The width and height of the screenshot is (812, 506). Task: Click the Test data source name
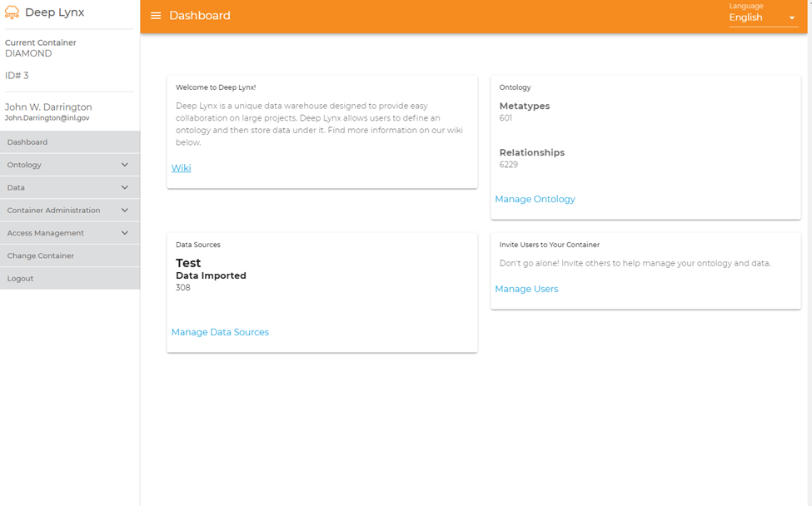pos(188,263)
